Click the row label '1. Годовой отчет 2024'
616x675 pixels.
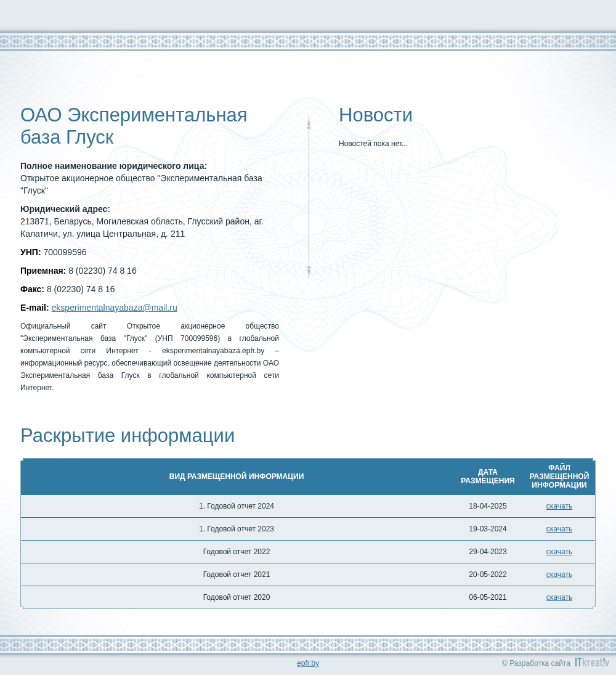pyautogui.click(x=236, y=506)
